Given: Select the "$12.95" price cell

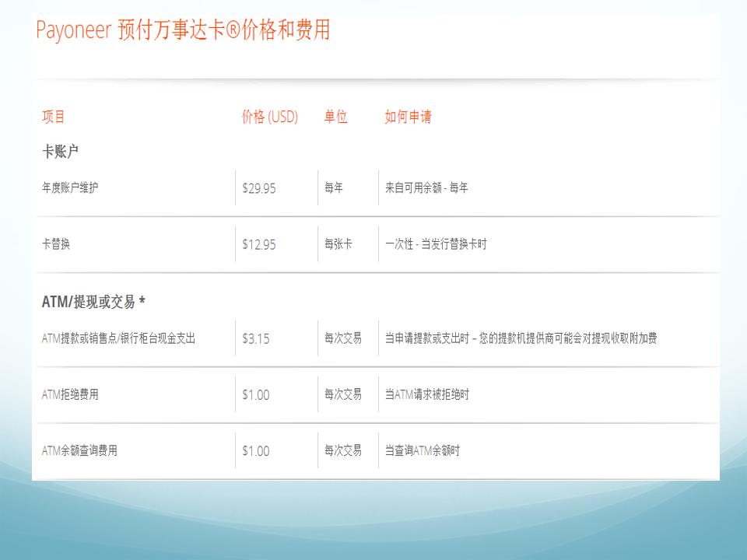Looking at the screenshot, I should click(259, 244).
